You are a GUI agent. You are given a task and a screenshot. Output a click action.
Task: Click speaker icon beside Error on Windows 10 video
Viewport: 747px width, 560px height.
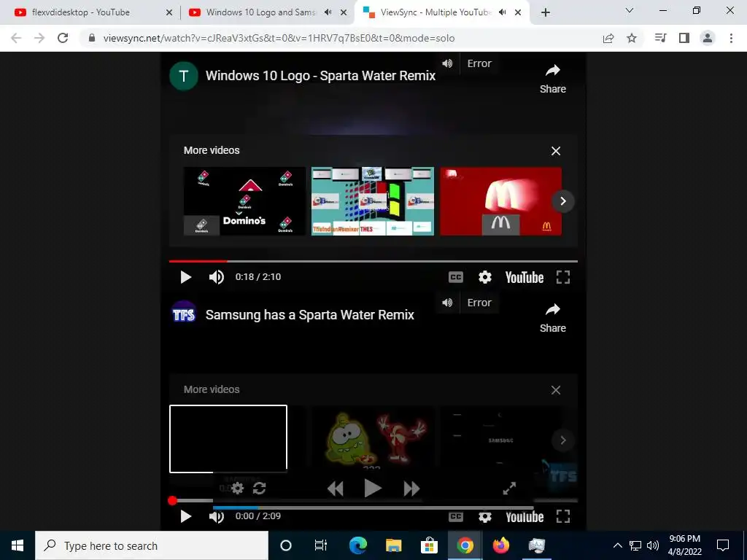click(447, 63)
